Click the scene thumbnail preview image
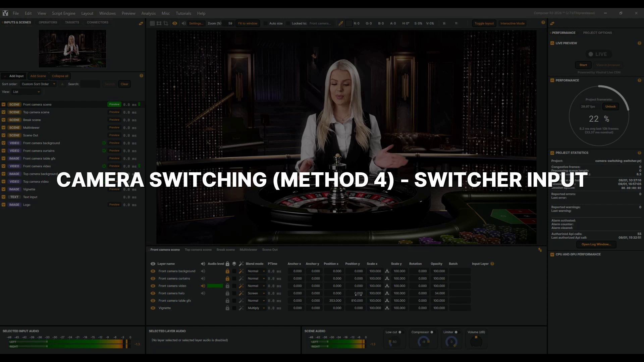This screenshot has width=644, height=362. coord(72,49)
